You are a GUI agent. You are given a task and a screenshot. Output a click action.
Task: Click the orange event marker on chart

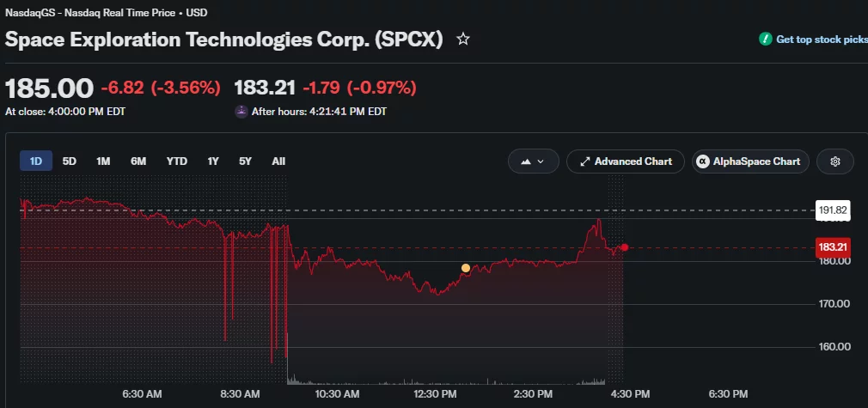(466, 268)
